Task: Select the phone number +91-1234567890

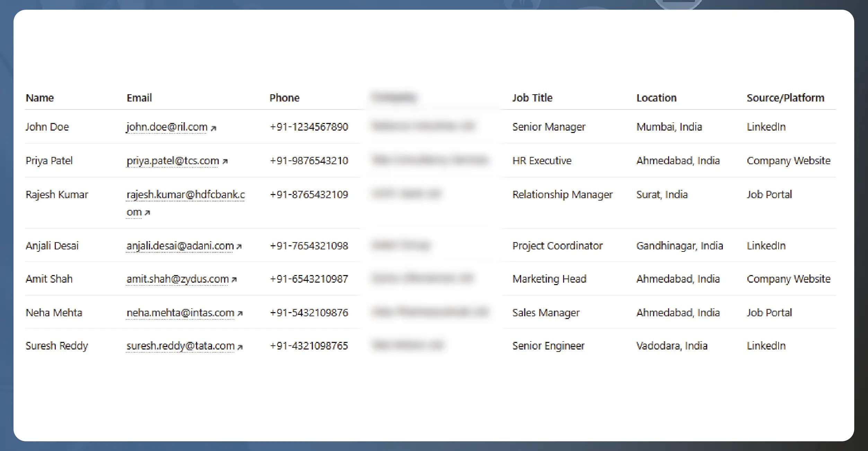Action: (309, 127)
